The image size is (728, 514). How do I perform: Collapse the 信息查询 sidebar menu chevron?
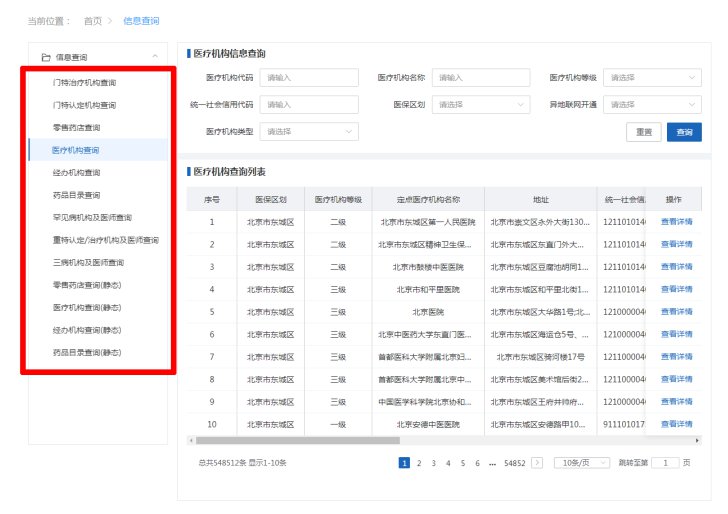154,57
